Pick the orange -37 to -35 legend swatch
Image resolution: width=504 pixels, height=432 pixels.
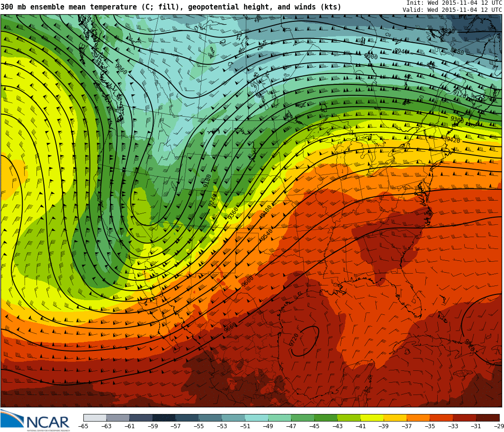click(x=419, y=417)
